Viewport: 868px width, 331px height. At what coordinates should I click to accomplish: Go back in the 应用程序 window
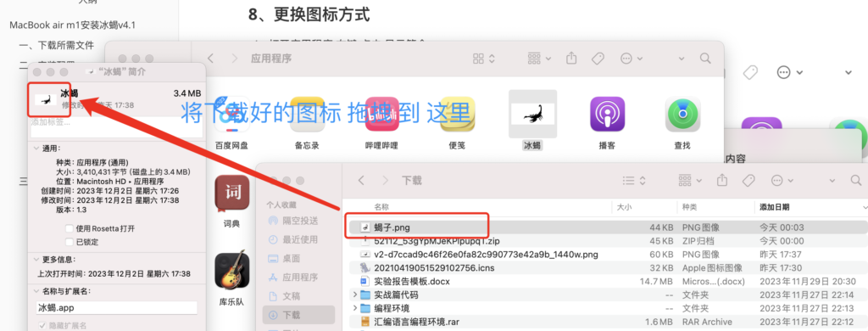click(x=210, y=59)
